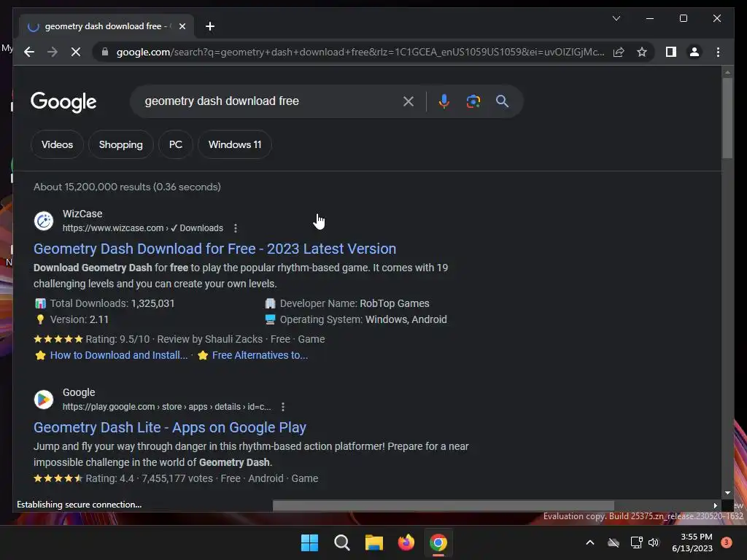
Task: Click into the Google search input field
Action: tap(269, 101)
